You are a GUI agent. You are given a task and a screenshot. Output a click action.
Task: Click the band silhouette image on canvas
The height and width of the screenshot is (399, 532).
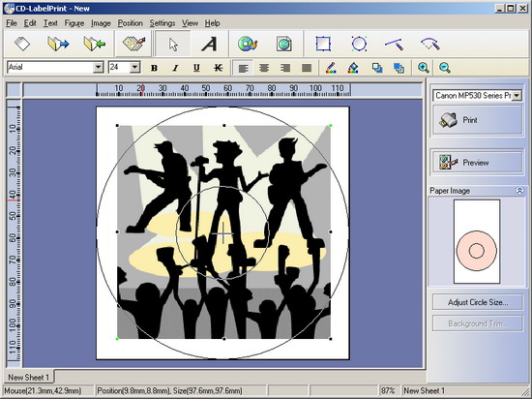[224, 232]
